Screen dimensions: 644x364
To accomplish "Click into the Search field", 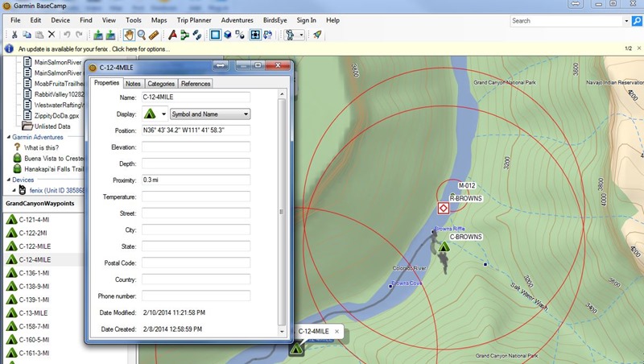I will [x=567, y=21].
